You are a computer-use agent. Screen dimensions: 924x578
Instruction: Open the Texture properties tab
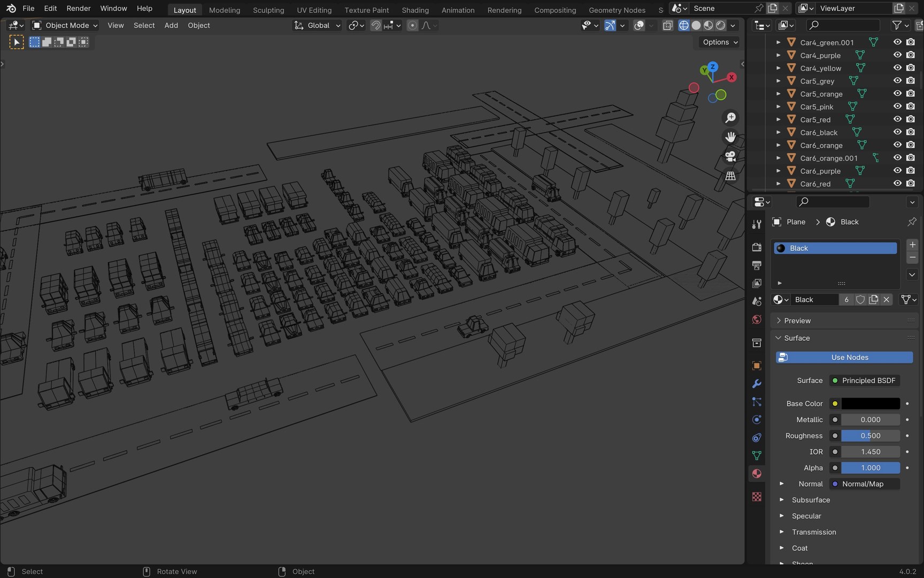pyautogui.click(x=757, y=497)
